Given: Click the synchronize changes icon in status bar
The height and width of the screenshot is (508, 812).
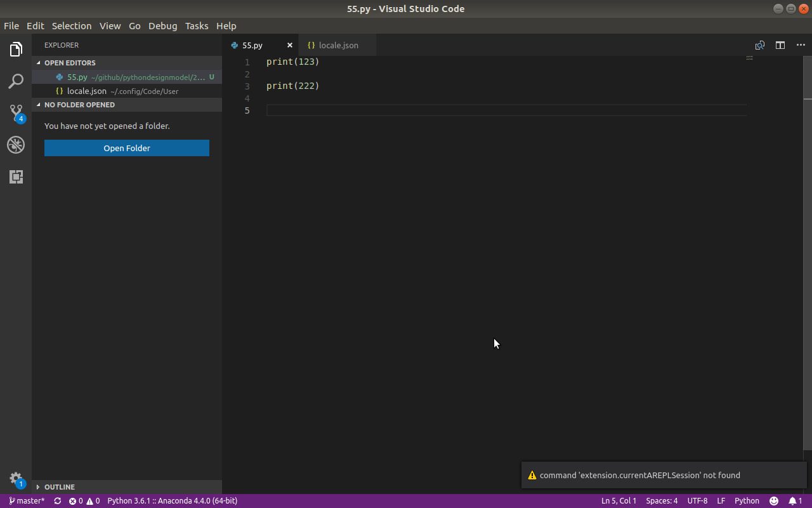Looking at the screenshot, I should [x=57, y=500].
